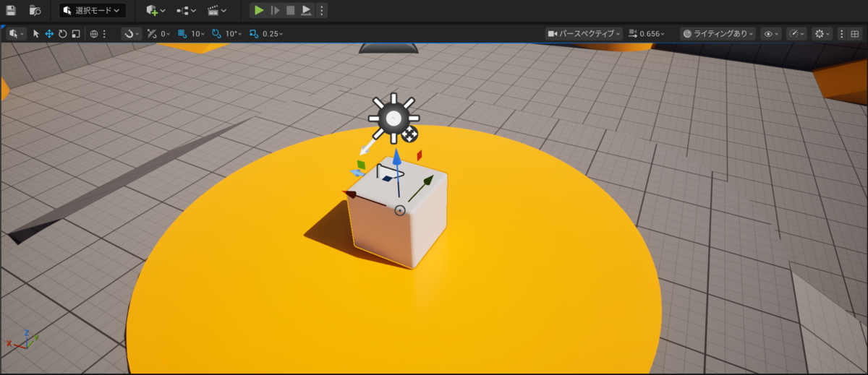Screen dimensions: 868x375
Task: Activate the Scale tool
Action: point(75,33)
